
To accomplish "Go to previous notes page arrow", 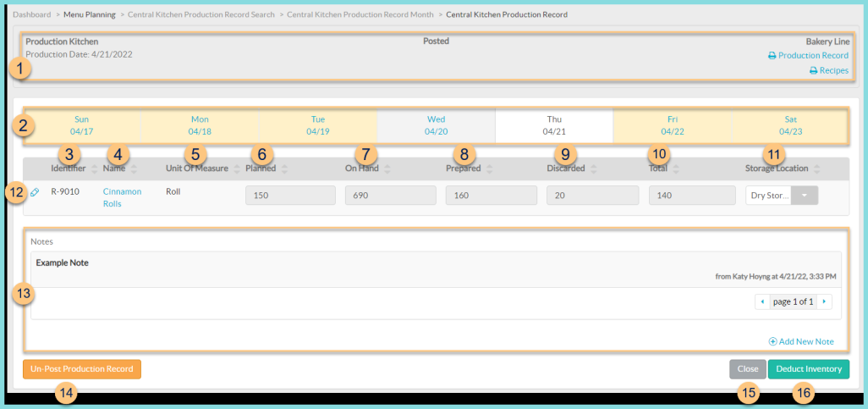I will pyautogui.click(x=763, y=301).
